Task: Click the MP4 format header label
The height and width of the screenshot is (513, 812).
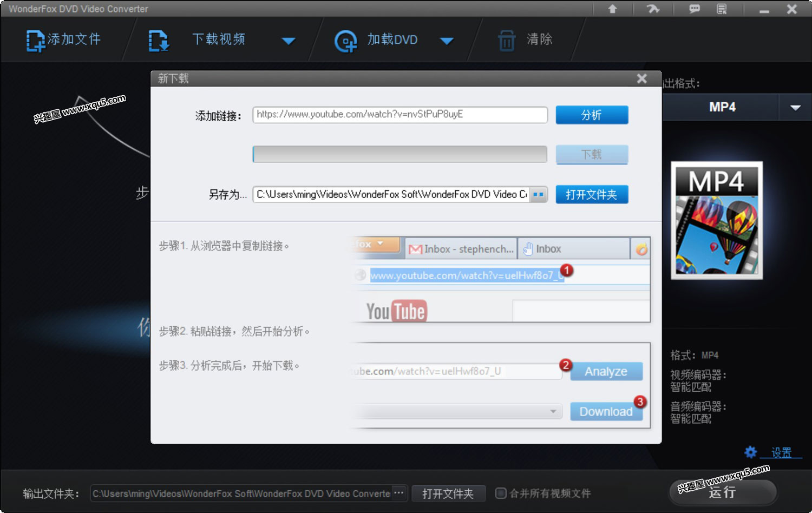Action: [722, 107]
